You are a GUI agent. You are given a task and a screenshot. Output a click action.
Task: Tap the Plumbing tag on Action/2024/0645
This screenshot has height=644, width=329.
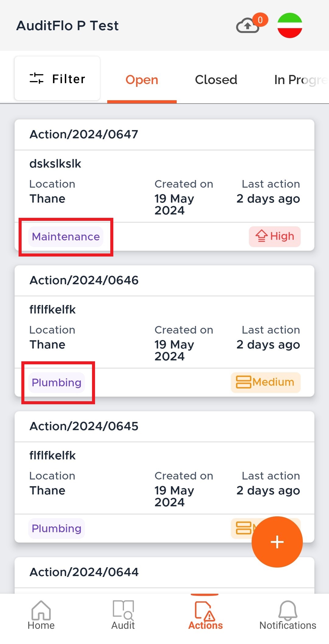click(x=57, y=529)
